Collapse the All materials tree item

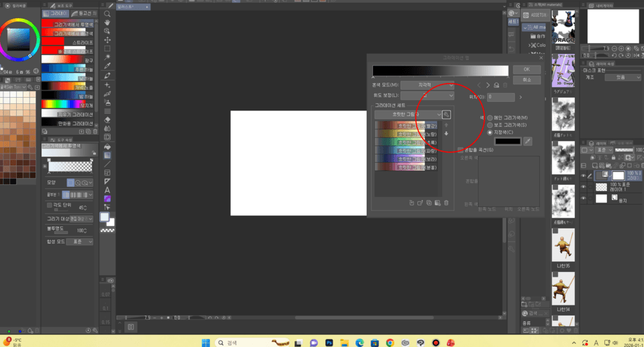(x=525, y=27)
